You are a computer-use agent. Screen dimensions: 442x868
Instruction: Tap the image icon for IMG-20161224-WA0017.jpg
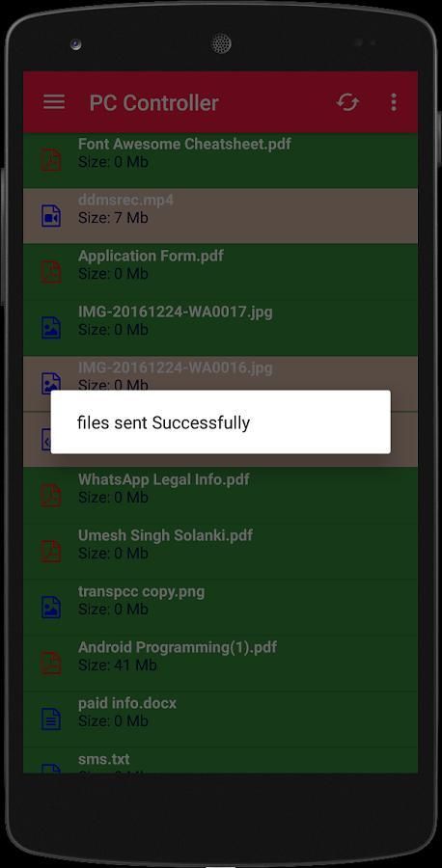point(51,328)
